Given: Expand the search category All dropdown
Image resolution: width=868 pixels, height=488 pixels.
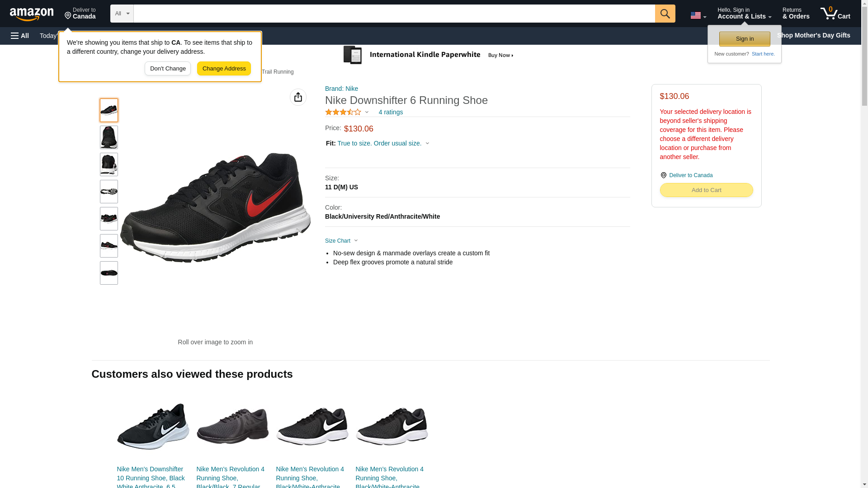Looking at the screenshot, I should coord(122,14).
